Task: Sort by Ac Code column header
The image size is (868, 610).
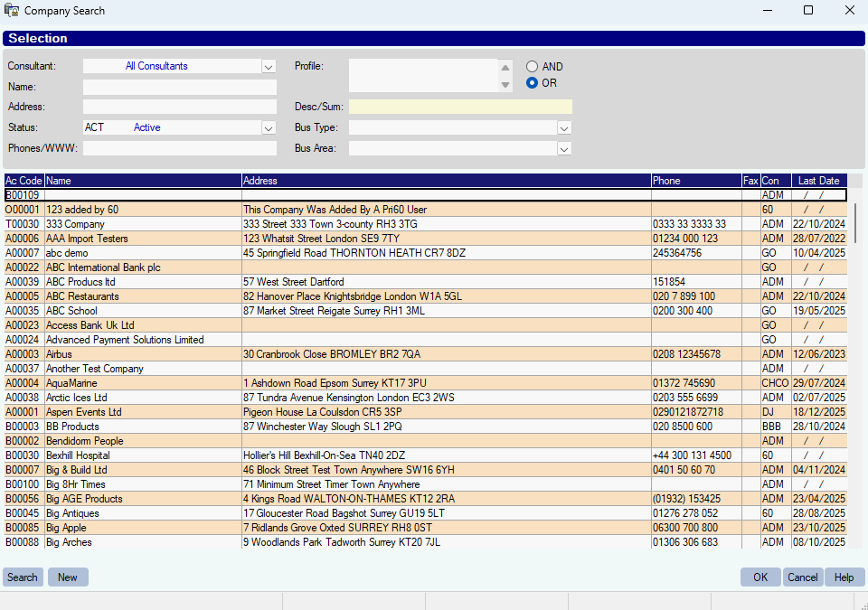Action: [x=24, y=181]
